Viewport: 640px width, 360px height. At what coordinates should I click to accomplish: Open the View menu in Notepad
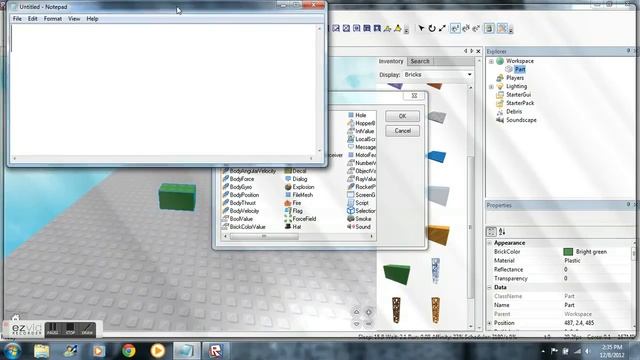[74, 19]
